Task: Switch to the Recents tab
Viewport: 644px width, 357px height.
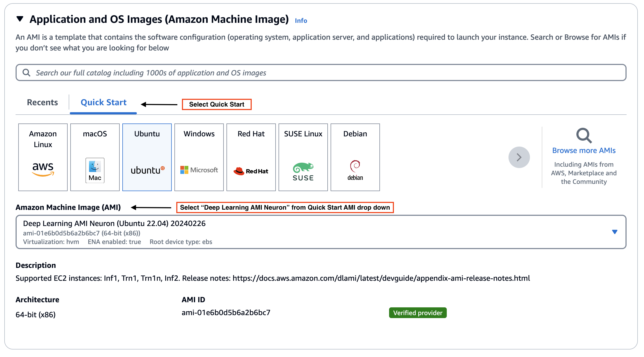Action: (42, 103)
